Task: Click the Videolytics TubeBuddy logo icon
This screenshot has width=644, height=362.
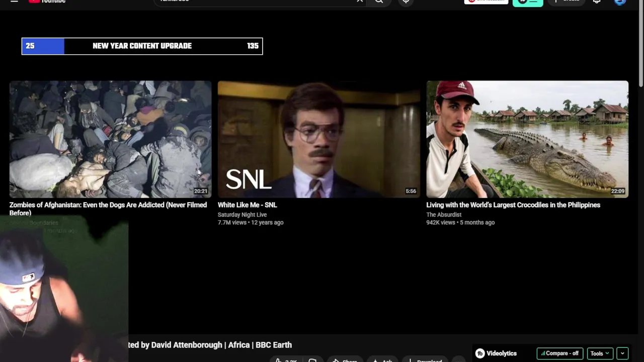Action: coord(480,353)
